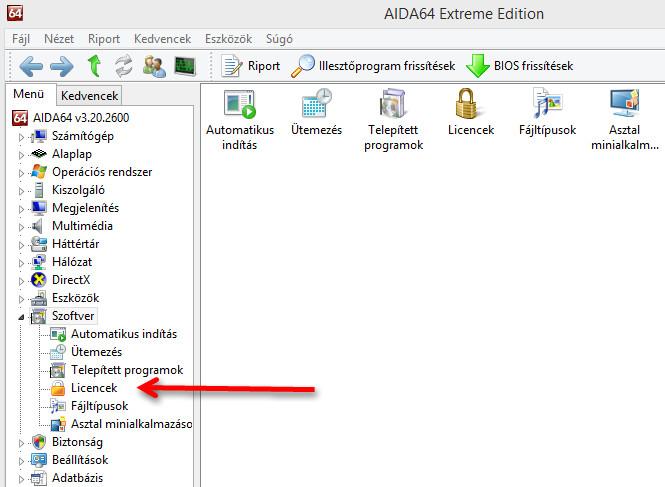Click the Riport toolbar button

(x=250, y=66)
